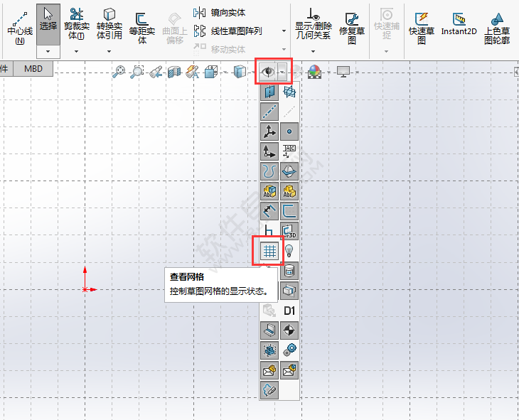Toggle View 3D Sketch Planes icon
Screen dimensions: 519x420
pos(289,231)
